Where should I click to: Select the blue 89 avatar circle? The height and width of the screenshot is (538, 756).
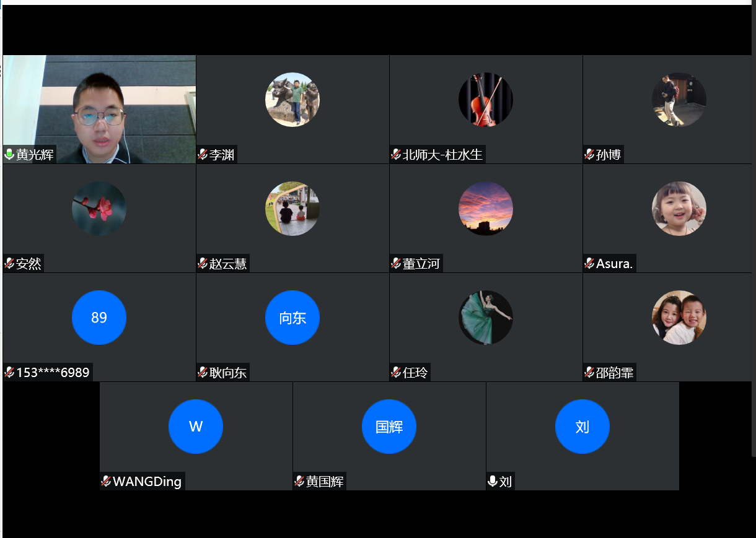(99, 318)
